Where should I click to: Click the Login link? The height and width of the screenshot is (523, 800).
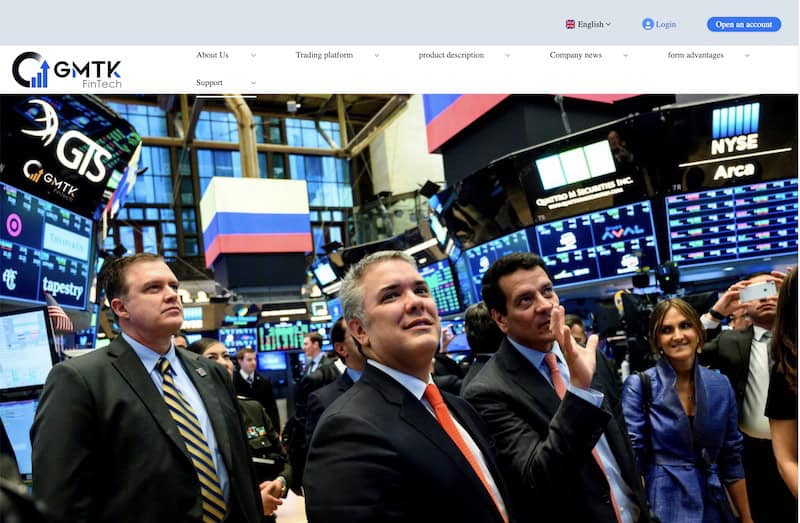point(666,24)
